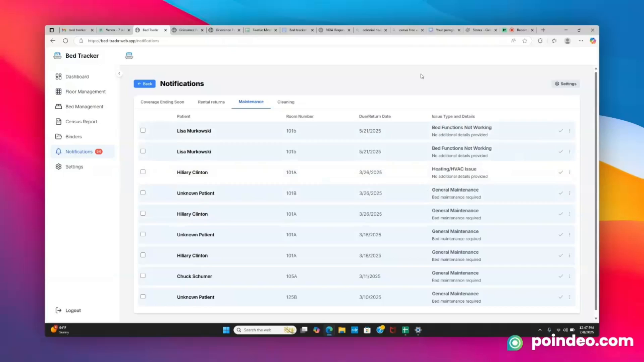
Task: Click the checkmark on Chuck Schumer's notification
Action: coord(560,276)
